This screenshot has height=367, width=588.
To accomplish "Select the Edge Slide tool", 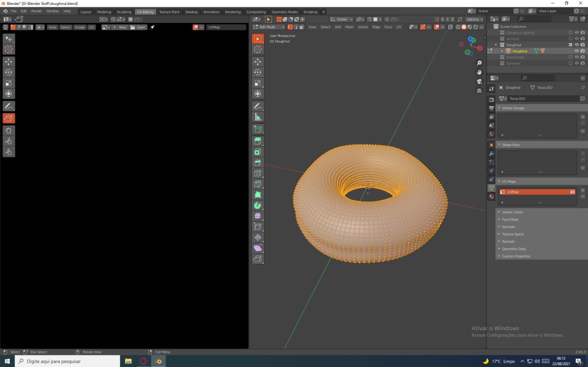I will click(x=258, y=227).
